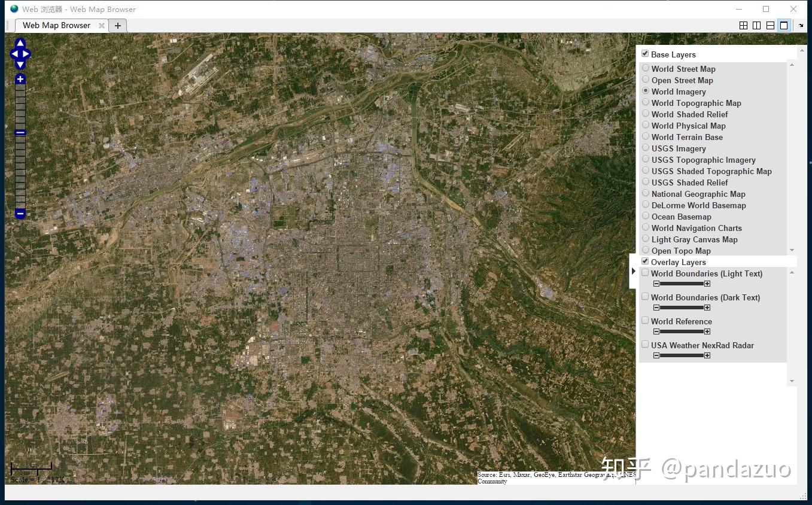Collapse the layers panel with side arrow
This screenshot has width=812, height=505.
click(x=634, y=271)
